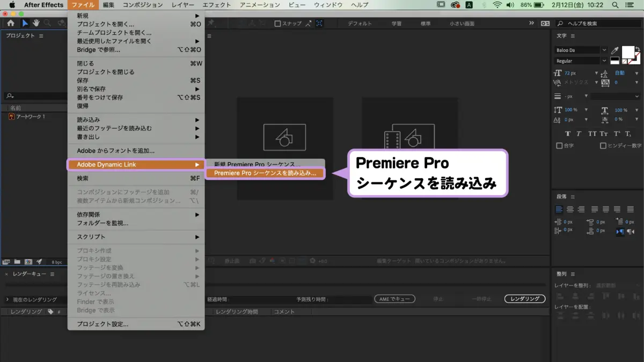Click the Home icon in toolbar

coord(11,23)
